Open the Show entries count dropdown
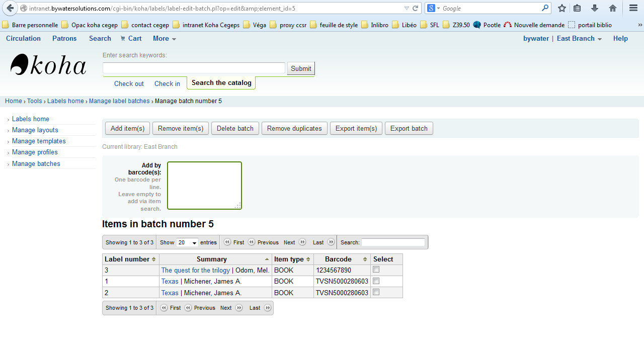 point(187,242)
